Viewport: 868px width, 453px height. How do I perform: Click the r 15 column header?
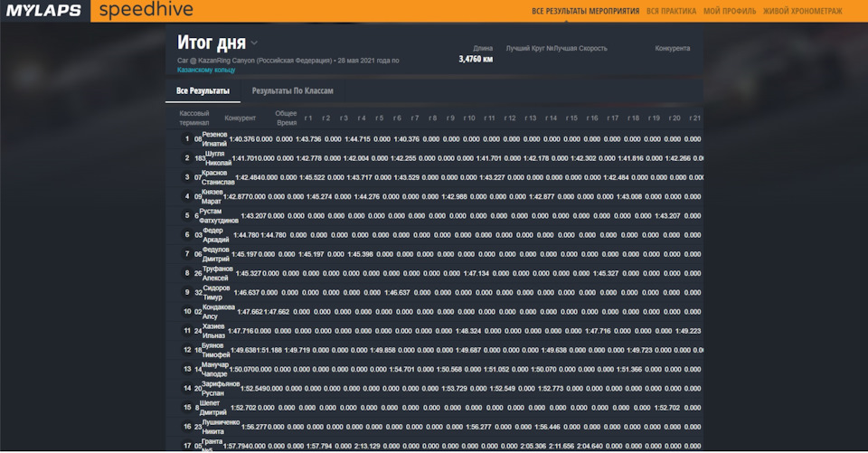(x=571, y=118)
